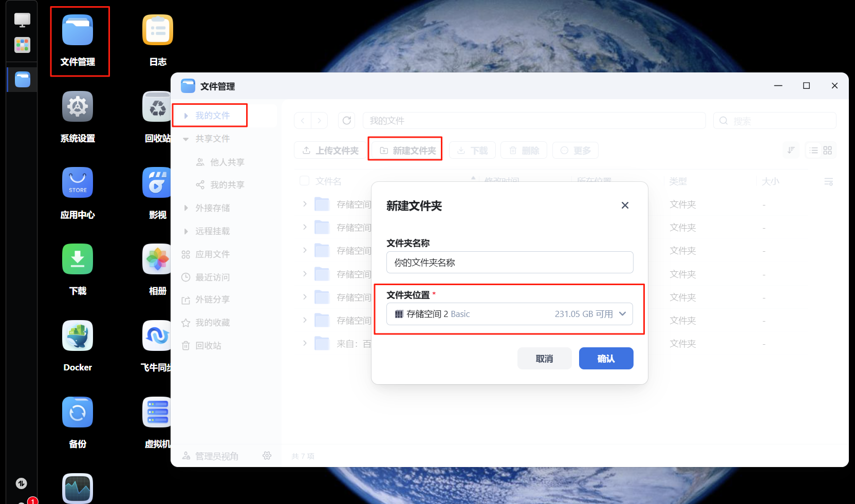Image resolution: width=855 pixels, height=504 pixels.
Task: Expand the 我的文件 tree node
Action: [x=186, y=116]
